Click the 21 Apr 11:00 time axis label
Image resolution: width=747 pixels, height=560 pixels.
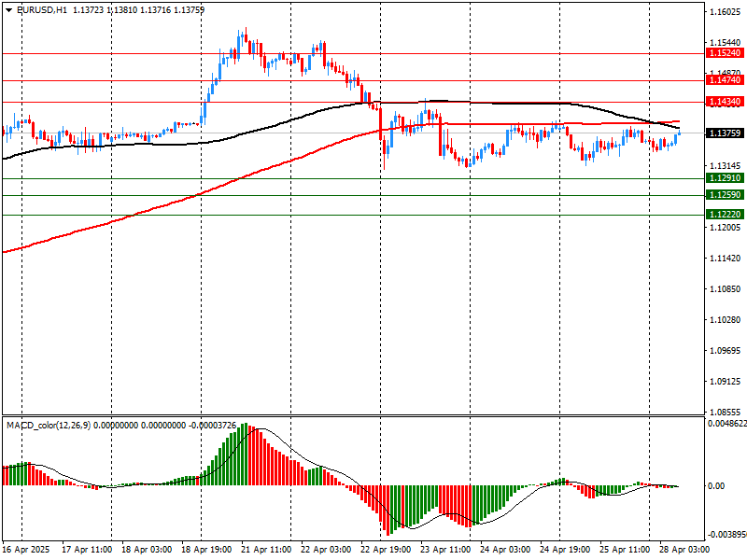tap(266, 550)
